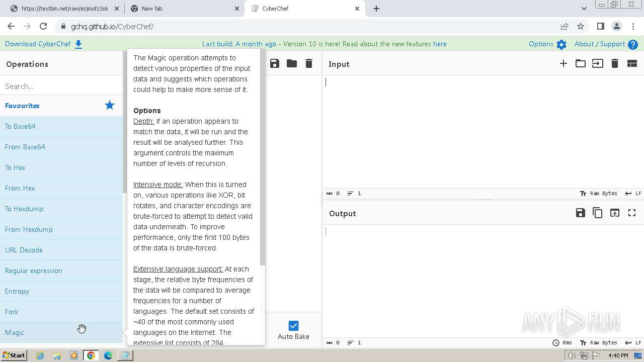Open Chrome from the taskbar
The width and height of the screenshot is (644, 362).
click(91, 355)
